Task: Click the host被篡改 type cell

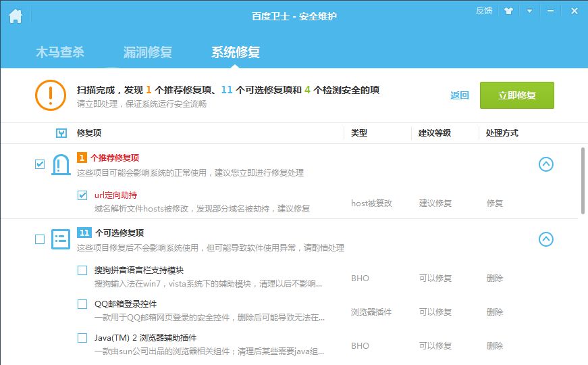Action: [371, 203]
